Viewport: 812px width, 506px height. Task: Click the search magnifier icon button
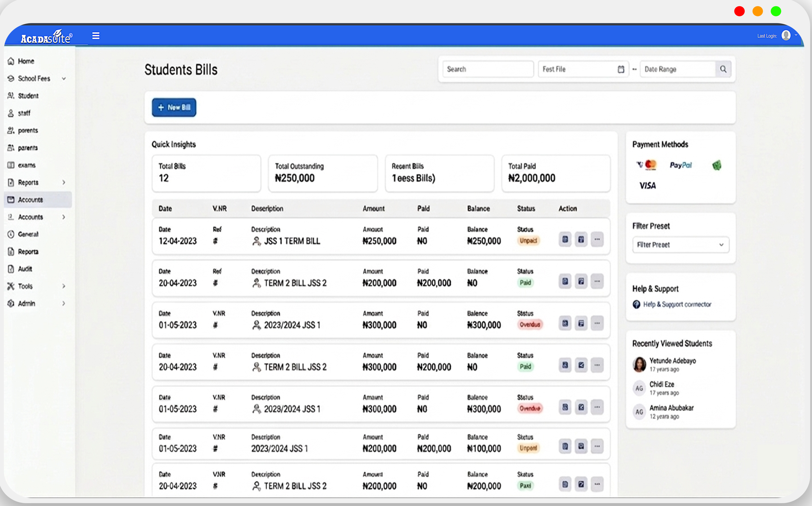723,69
